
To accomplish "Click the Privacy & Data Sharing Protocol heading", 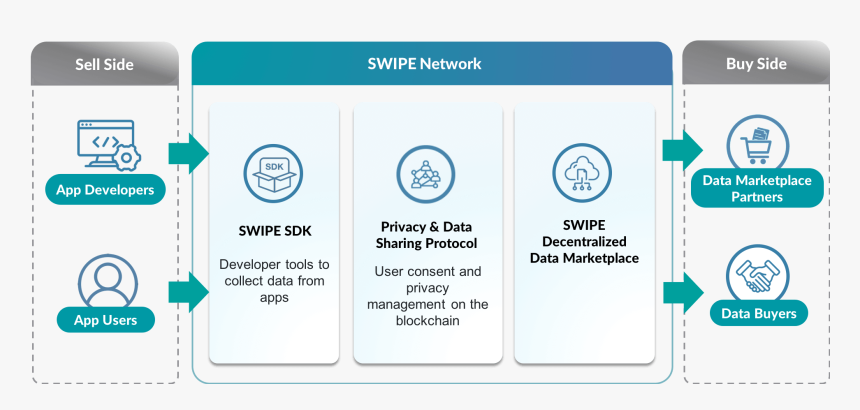I will tap(426, 235).
